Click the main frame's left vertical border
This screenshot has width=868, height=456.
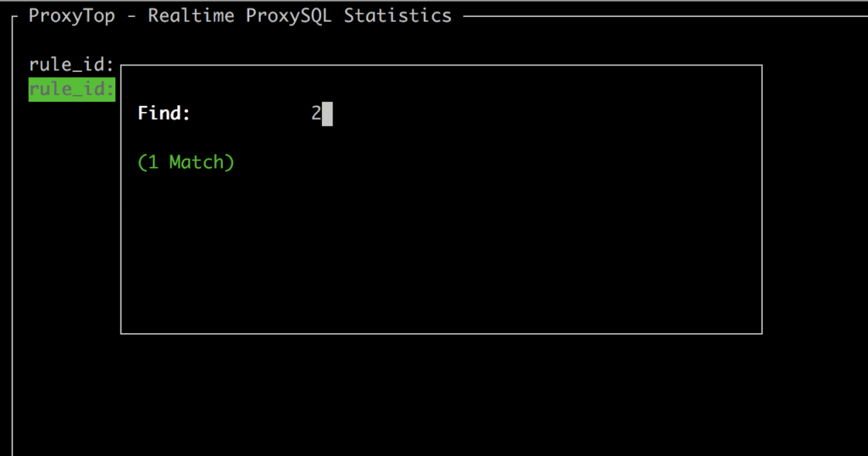[14, 254]
